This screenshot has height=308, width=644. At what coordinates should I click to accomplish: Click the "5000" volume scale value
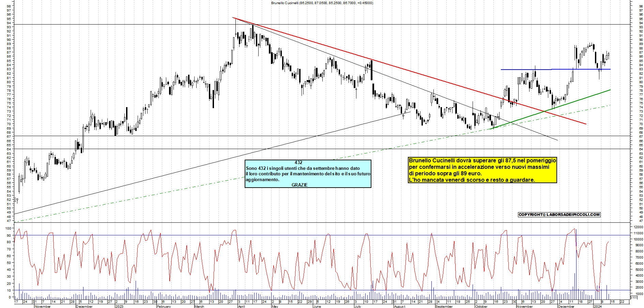click(x=639, y=269)
